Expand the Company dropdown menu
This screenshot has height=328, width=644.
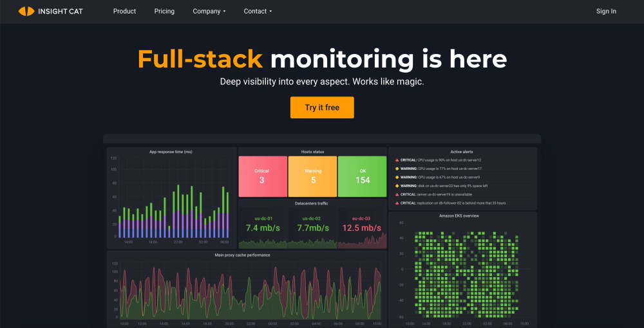coord(209,11)
